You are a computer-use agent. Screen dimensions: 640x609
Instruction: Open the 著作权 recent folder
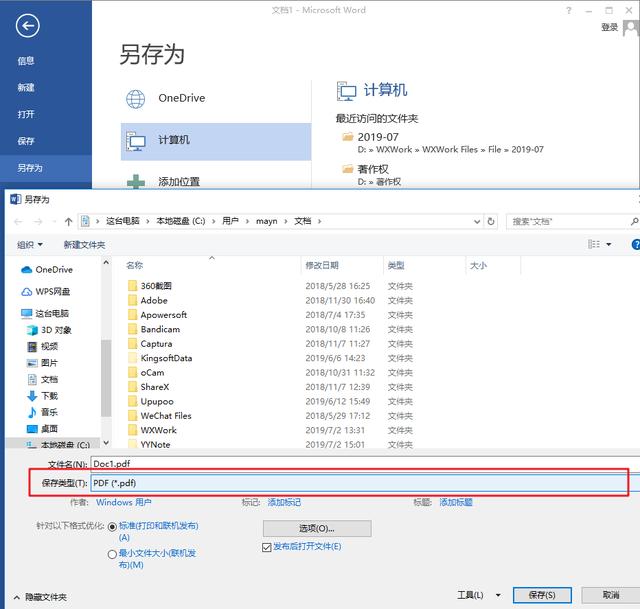[x=372, y=175]
